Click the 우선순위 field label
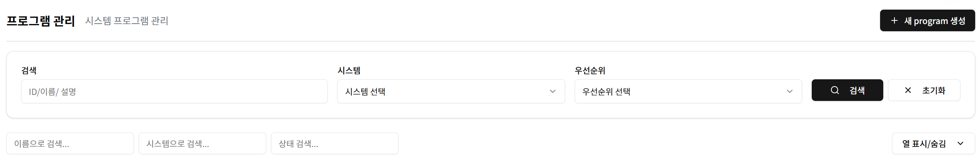 point(590,70)
